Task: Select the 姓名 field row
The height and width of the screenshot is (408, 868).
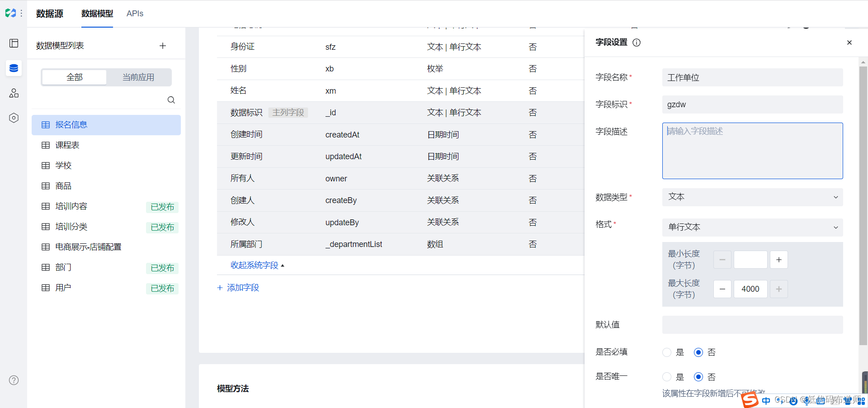Action: pos(401,91)
